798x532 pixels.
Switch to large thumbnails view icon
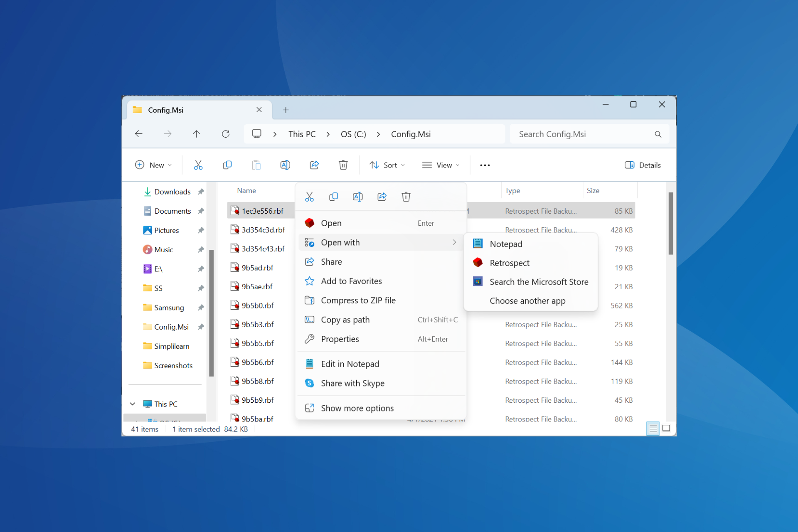point(666,429)
